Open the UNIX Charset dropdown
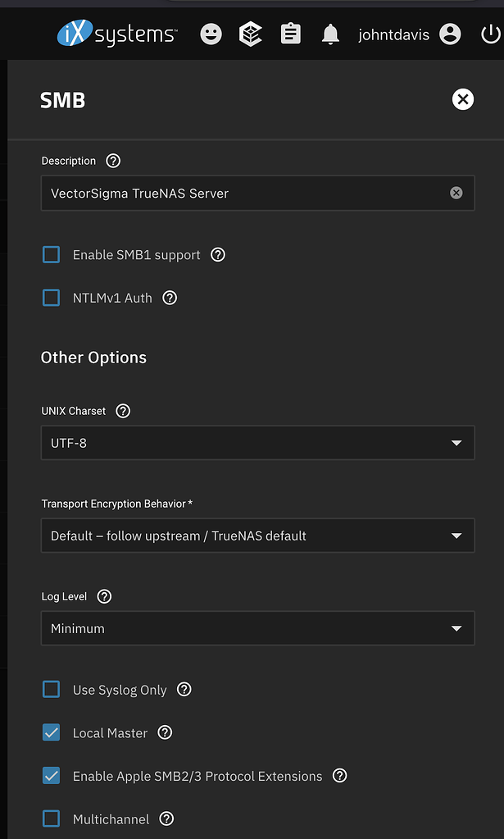Viewport: 504px width, 839px height. click(257, 443)
